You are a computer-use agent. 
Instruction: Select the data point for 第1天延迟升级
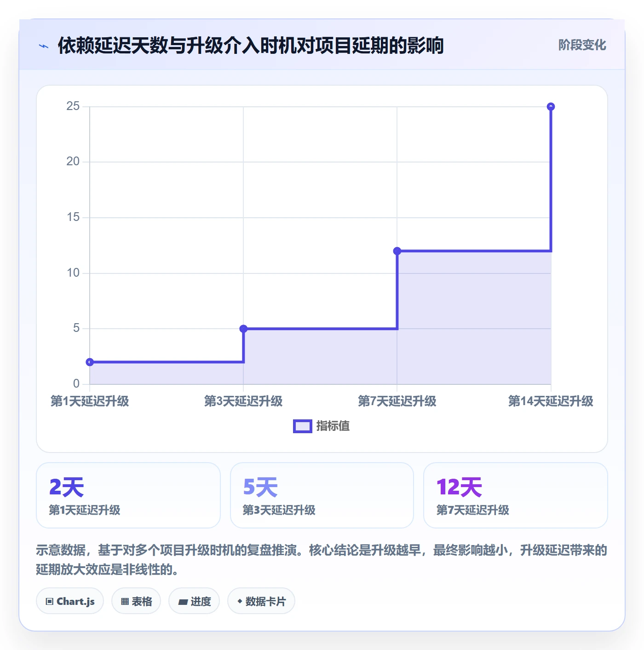coord(90,362)
